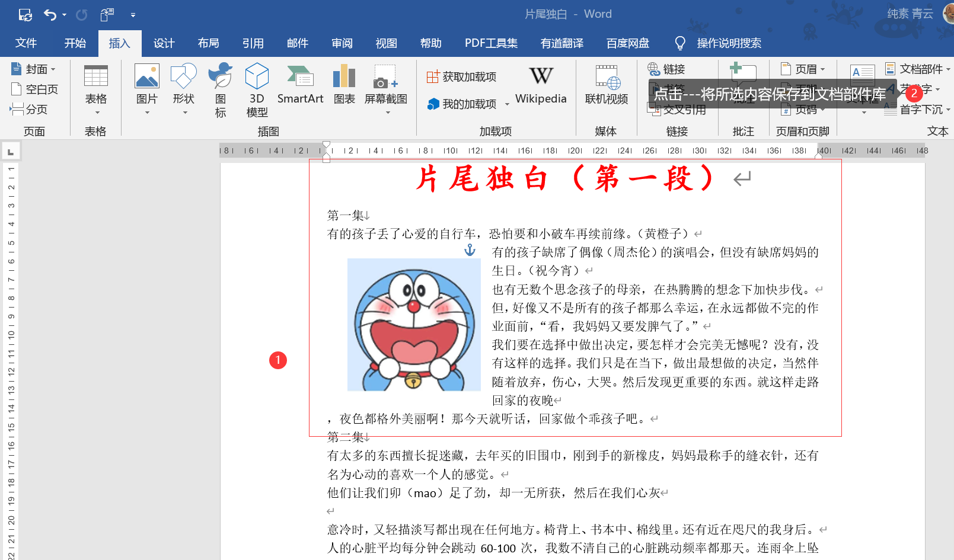Viewport: 954px width, 560px height.
Task: Open the account name 纯素 青云
Action: click(x=910, y=14)
